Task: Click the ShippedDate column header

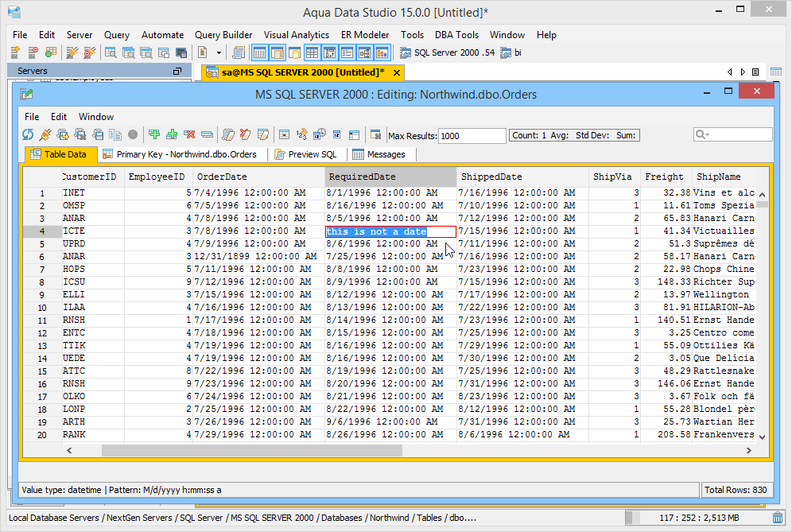Action: (522, 177)
